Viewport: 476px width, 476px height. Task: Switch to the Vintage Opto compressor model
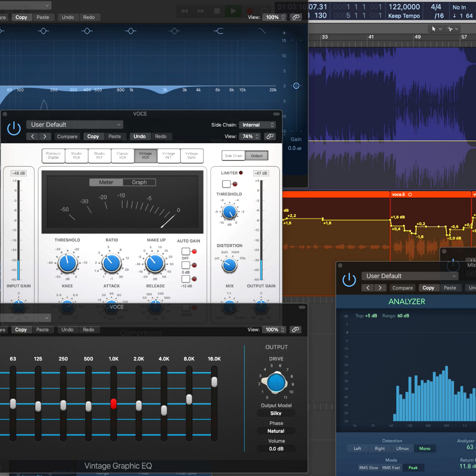191,156
